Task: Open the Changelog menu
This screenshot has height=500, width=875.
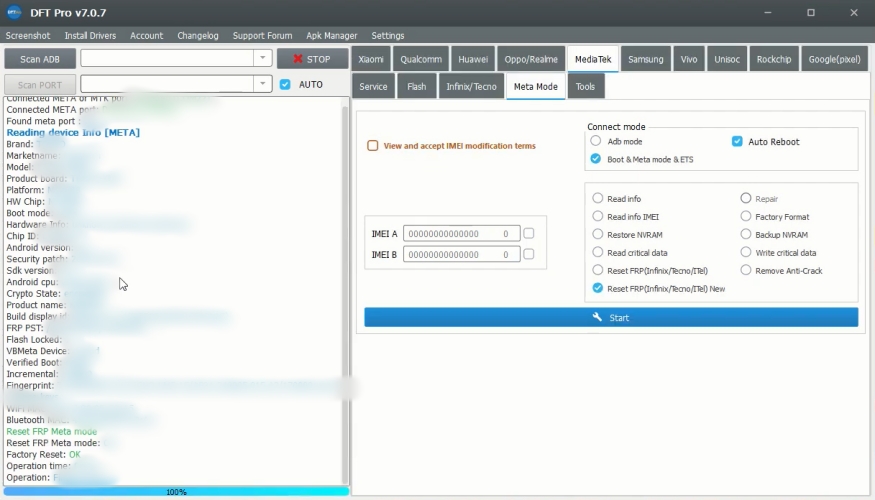Action: point(198,35)
